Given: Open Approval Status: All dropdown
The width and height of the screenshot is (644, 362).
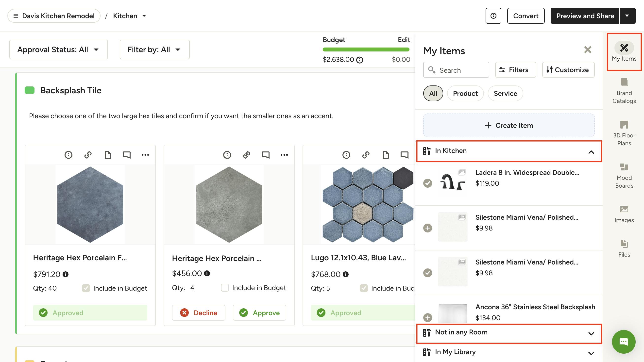Looking at the screenshot, I should tap(58, 49).
